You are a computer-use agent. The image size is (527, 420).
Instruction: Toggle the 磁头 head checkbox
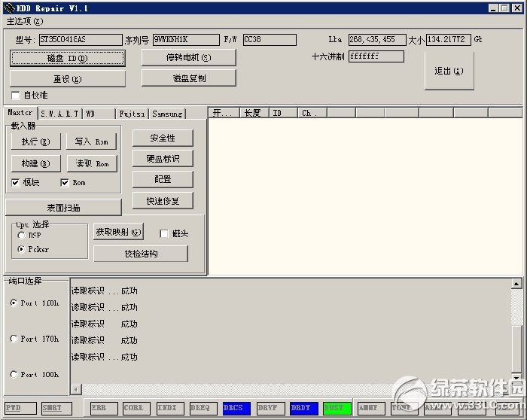click(x=164, y=233)
